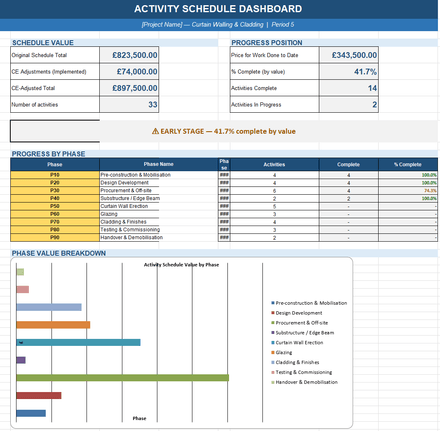This screenshot has width=440, height=431.
Task: Click the Original Schedule Total label
Action: point(55,55)
